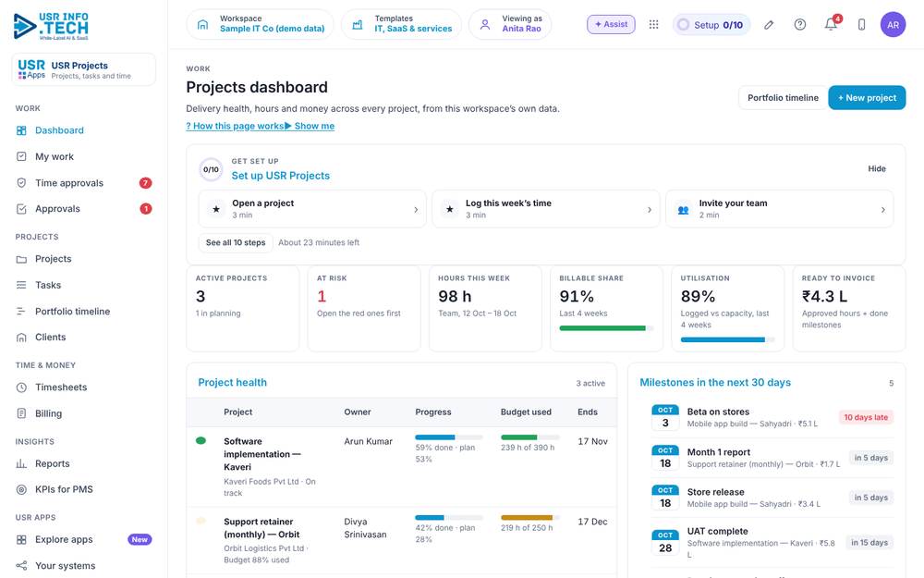The height and width of the screenshot is (578, 924).
Task: Click the Portfolio timeline header button
Action: tap(783, 98)
